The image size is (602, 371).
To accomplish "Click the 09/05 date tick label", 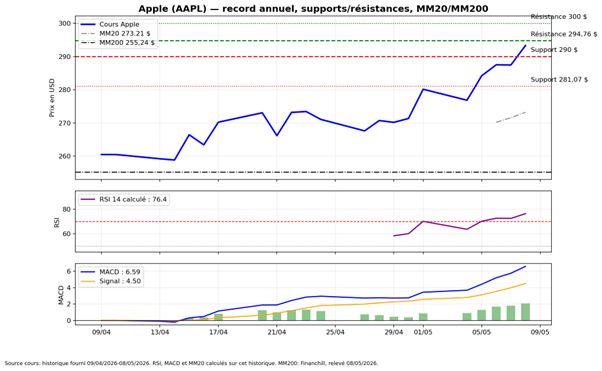I will [x=540, y=332].
